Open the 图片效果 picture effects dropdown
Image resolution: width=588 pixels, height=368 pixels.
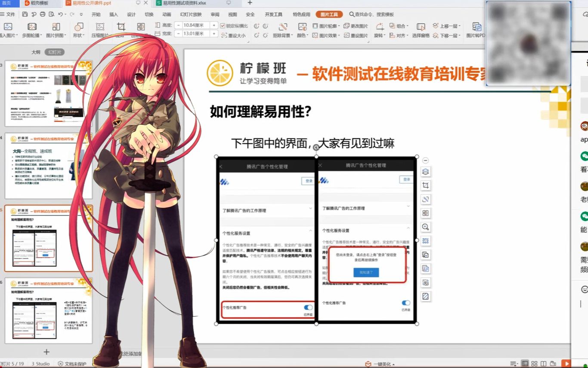[x=326, y=35]
